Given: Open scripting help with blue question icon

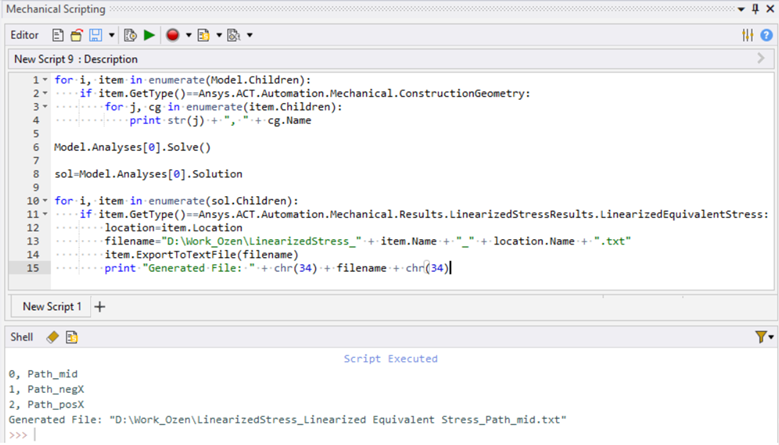Looking at the screenshot, I should [765, 35].
